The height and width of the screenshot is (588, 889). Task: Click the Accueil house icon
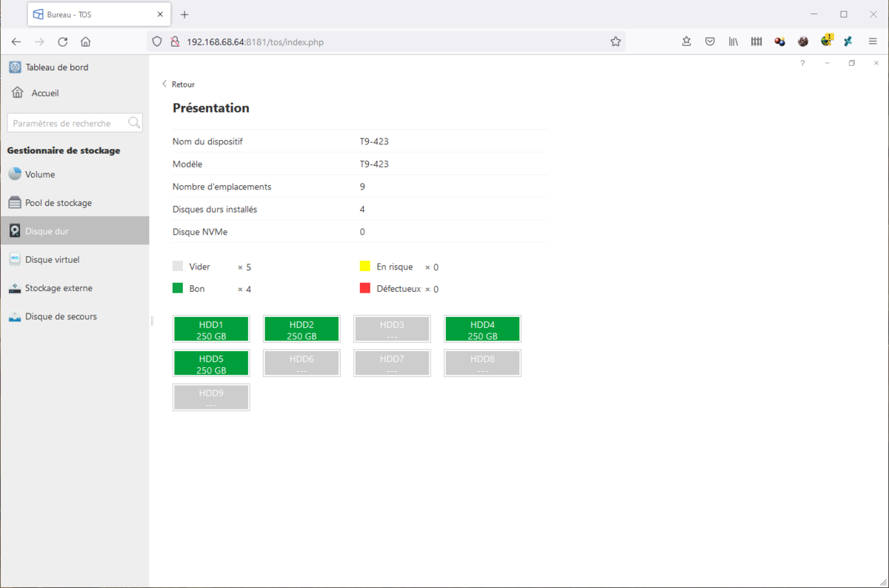click(18, 93)
